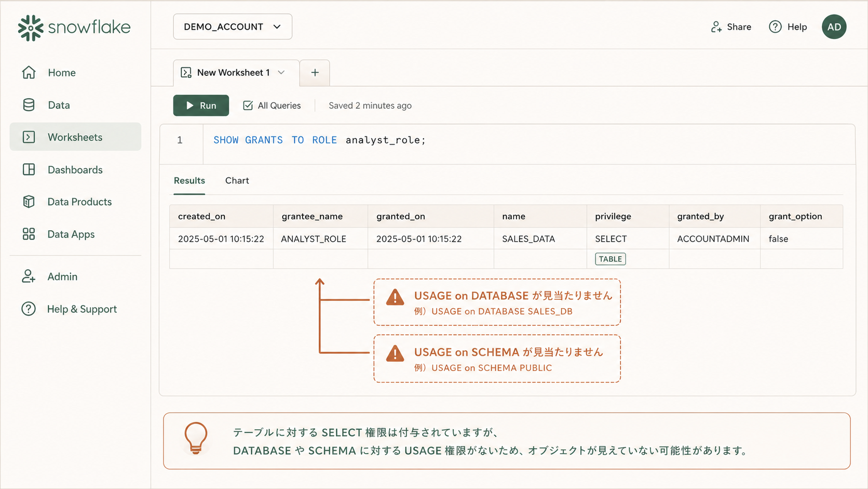The height and width of the screenshot is (489, 868).
Task: Click the Data Products cube icon
Action: [x=29, y=202]
